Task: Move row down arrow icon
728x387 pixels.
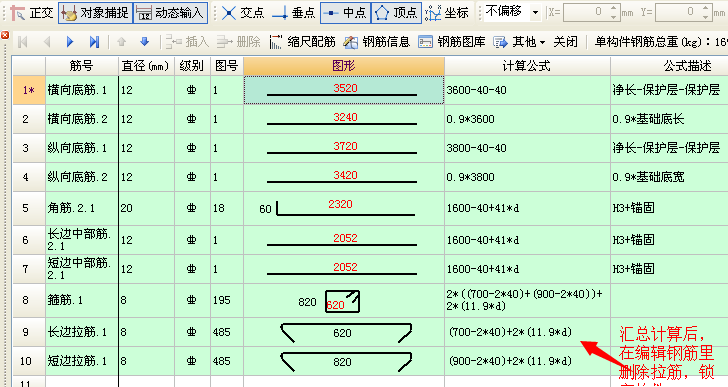Action: pyautogui.click(x=144, y=42)
